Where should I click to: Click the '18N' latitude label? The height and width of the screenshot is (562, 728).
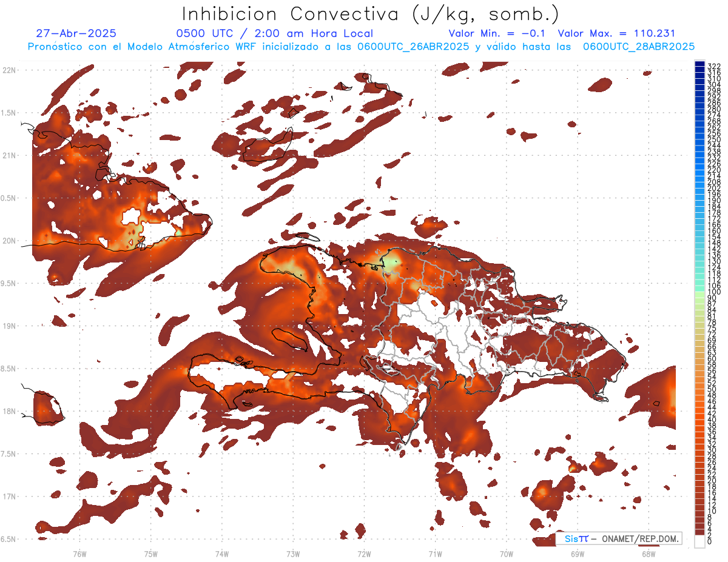(9, 412)
